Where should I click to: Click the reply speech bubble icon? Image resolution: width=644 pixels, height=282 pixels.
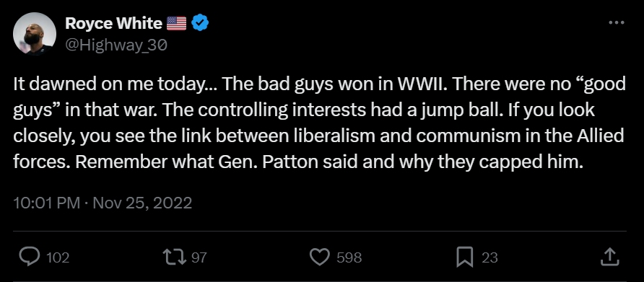coord(30,257)
